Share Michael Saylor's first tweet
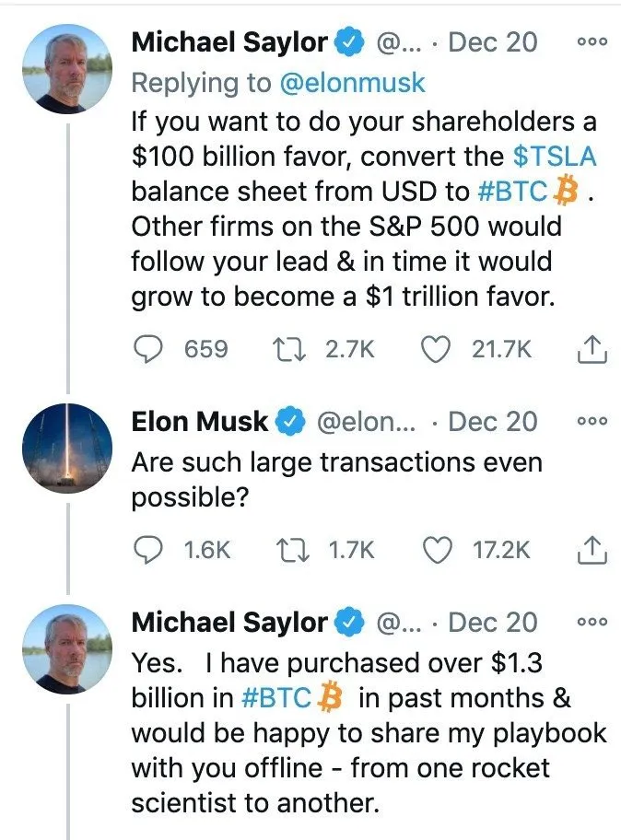This screenshot has width=621, height=840. pyautogui.click(x=592, y=349)
